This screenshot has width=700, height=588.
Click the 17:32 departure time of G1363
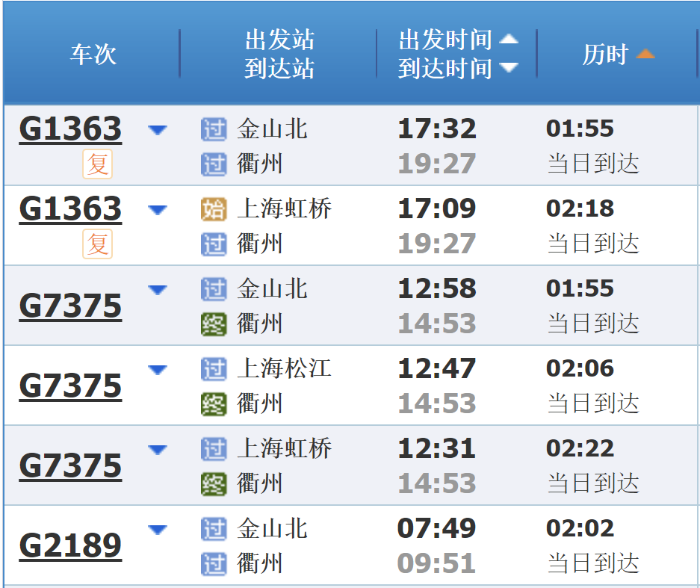click(436, 129)
